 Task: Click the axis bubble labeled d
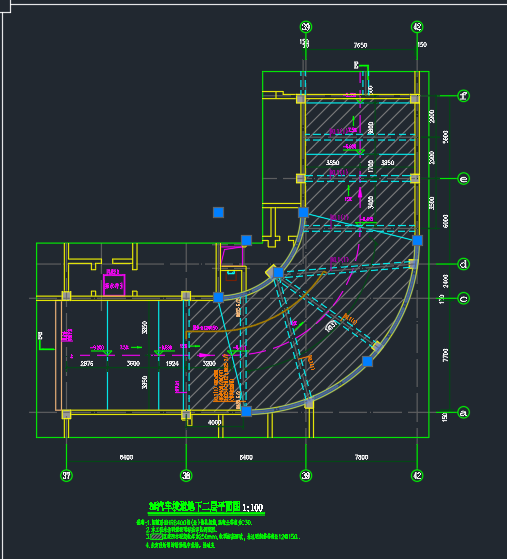[464, 264]
